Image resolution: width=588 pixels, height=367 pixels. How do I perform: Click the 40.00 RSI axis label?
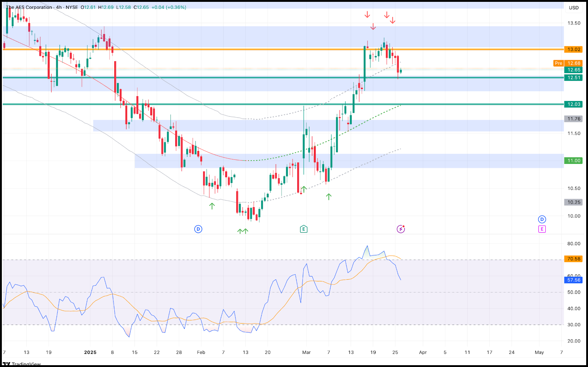click(x=574, y=309)
